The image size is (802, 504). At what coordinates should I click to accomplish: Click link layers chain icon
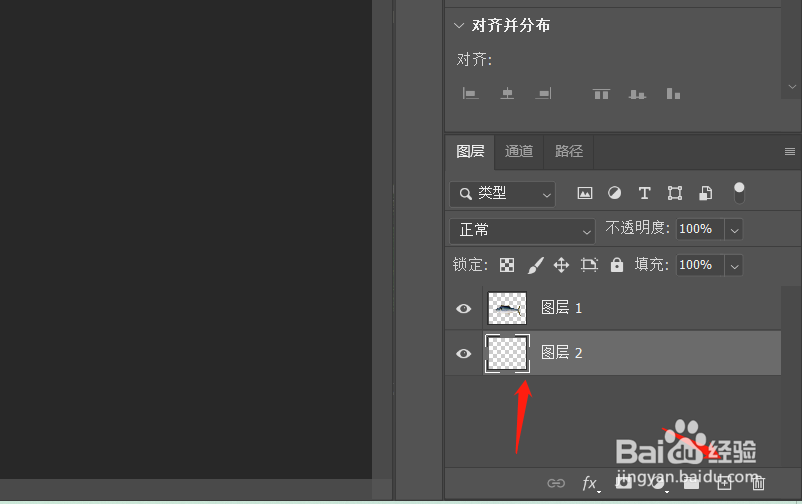tap(556, 484)
